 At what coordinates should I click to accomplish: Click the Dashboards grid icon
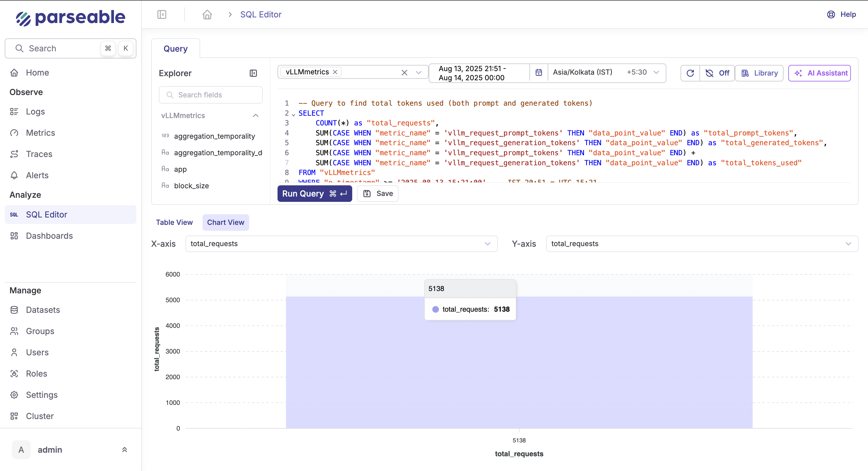(x=14, y=236)
